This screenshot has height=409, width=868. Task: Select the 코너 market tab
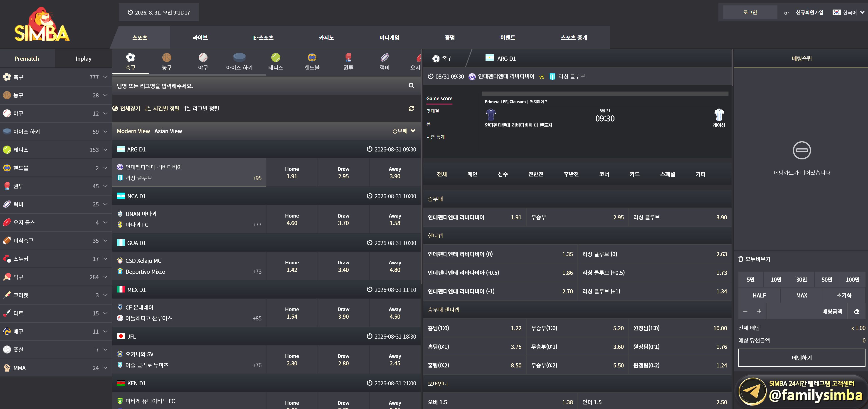pos(604,174)
